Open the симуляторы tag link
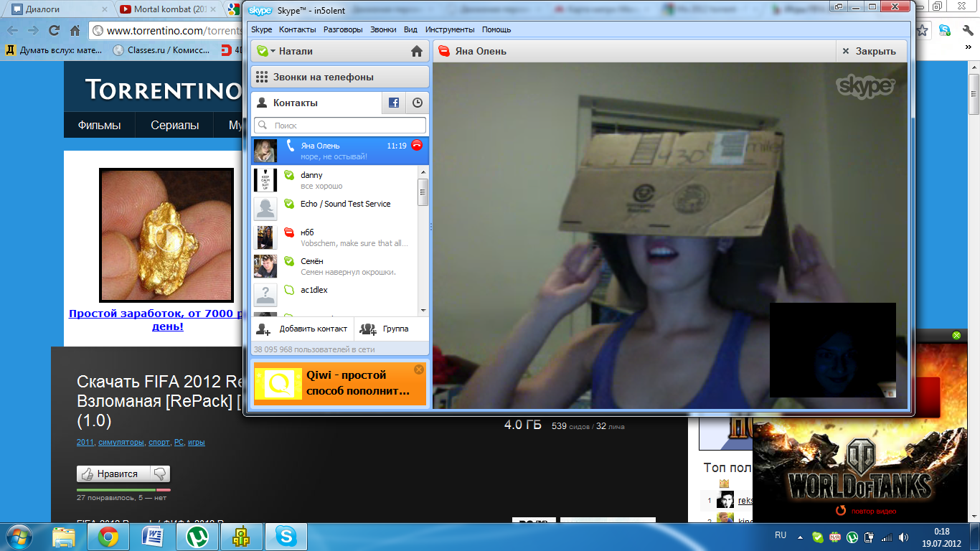The image size is (980, 551). [121, 443]
